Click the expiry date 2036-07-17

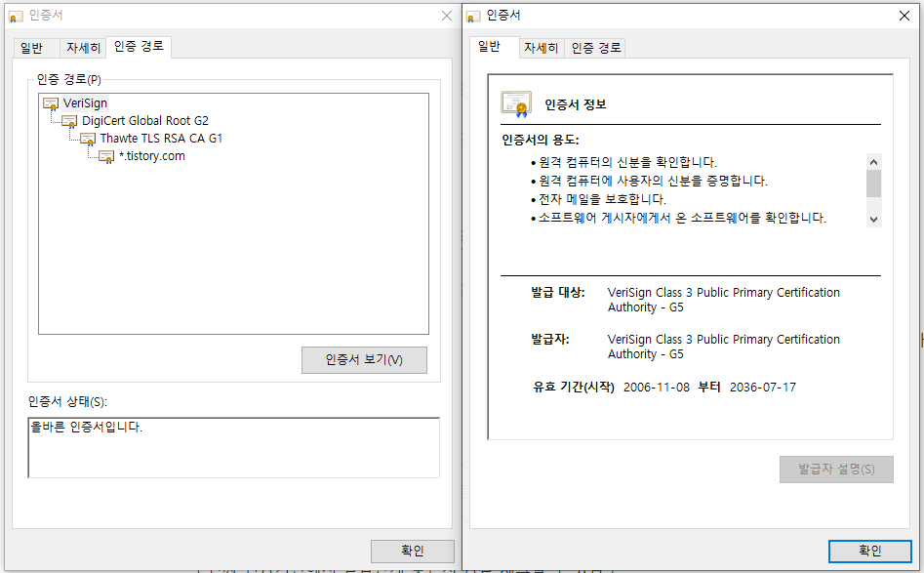(x=763, y=388)
